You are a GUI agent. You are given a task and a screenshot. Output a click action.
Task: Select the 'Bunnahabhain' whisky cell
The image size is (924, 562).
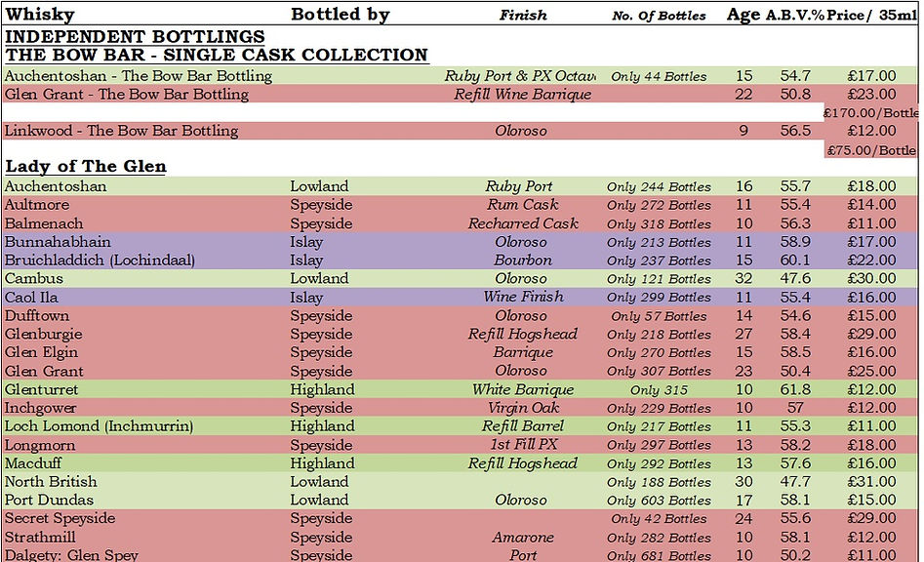58,242
